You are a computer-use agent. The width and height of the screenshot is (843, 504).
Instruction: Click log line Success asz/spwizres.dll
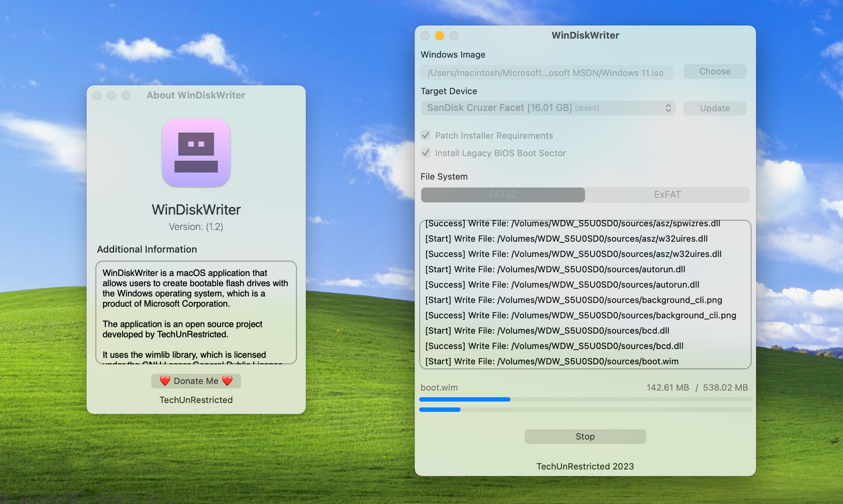(573, 223)
